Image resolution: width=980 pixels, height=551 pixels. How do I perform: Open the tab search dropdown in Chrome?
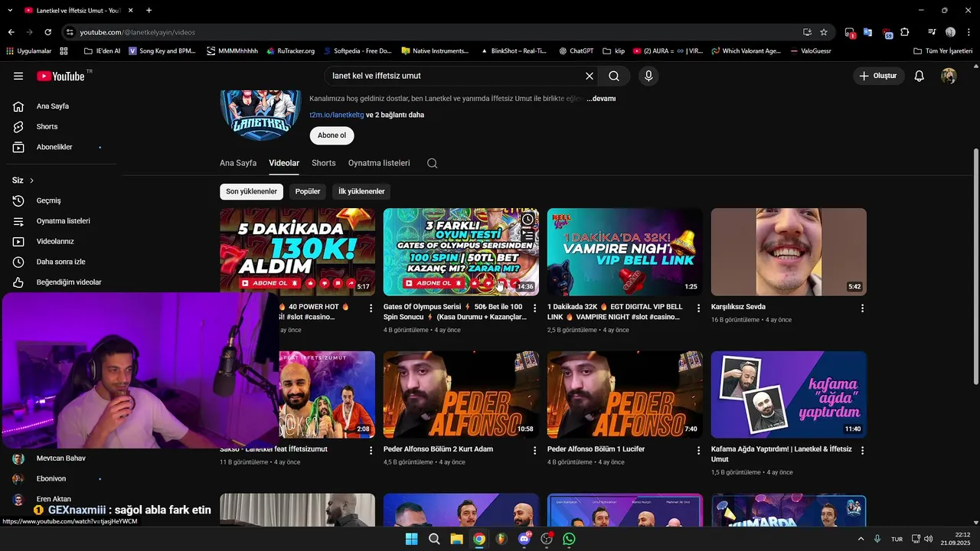[10, 11]
